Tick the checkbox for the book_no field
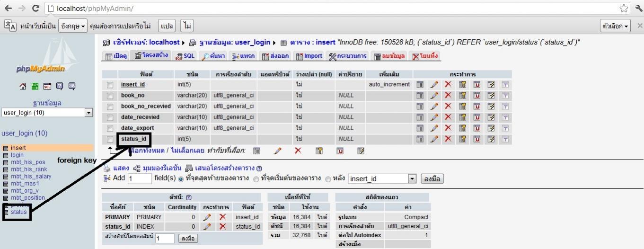The image size is (644, 249). [x=110, y=96]
